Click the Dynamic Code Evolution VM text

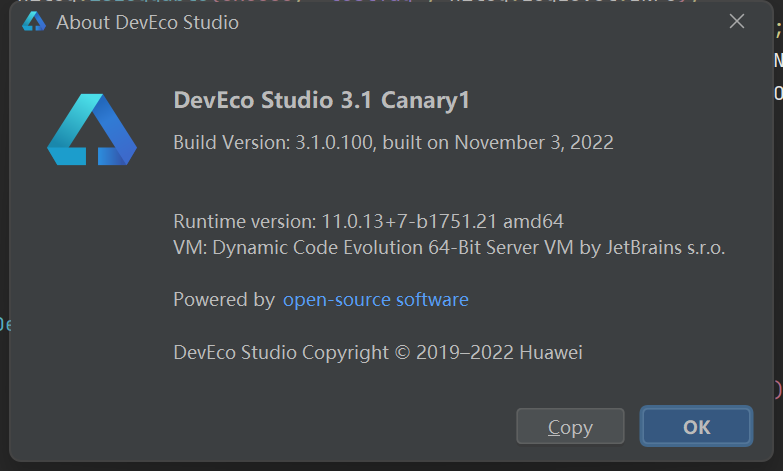[393, 248]
